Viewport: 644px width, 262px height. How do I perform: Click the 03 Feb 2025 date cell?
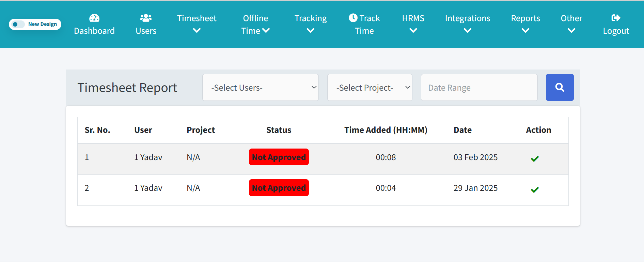(475, 157)
